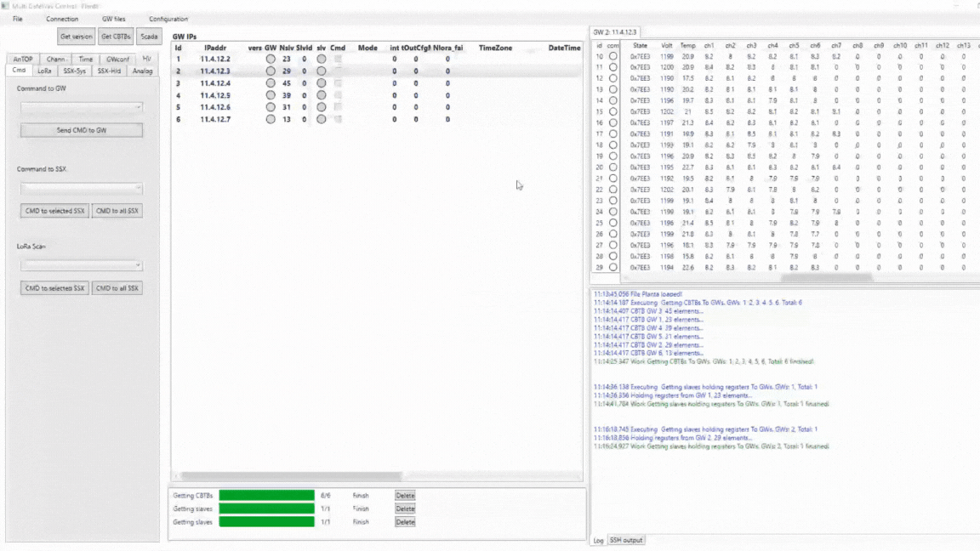The width and height of the screenshot is (980, 551).
Task: Select the SSX-Hld tab
Action: coord(109,71)
